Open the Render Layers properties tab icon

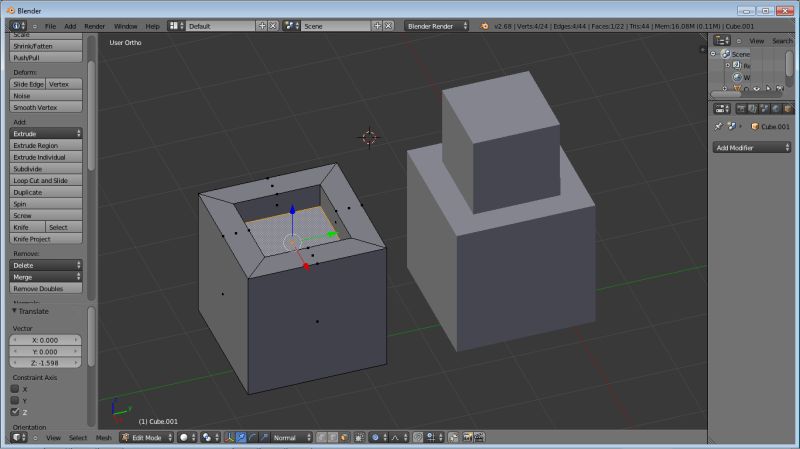[x=753, y=109]
